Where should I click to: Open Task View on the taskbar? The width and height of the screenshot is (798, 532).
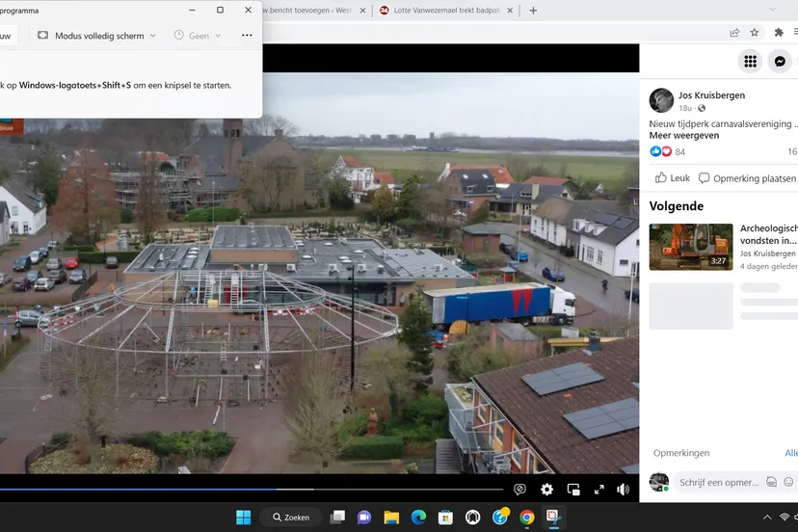[x=337, y=518]
